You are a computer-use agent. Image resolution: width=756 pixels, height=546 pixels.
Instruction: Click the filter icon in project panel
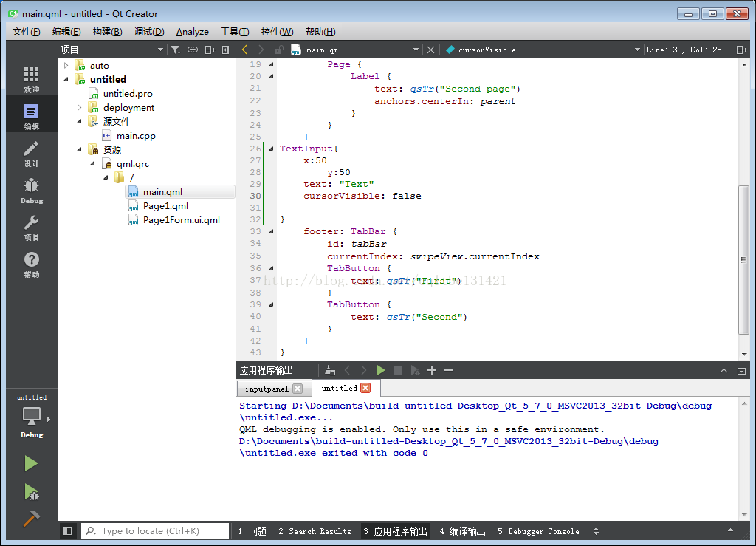(x=175, y=50)
